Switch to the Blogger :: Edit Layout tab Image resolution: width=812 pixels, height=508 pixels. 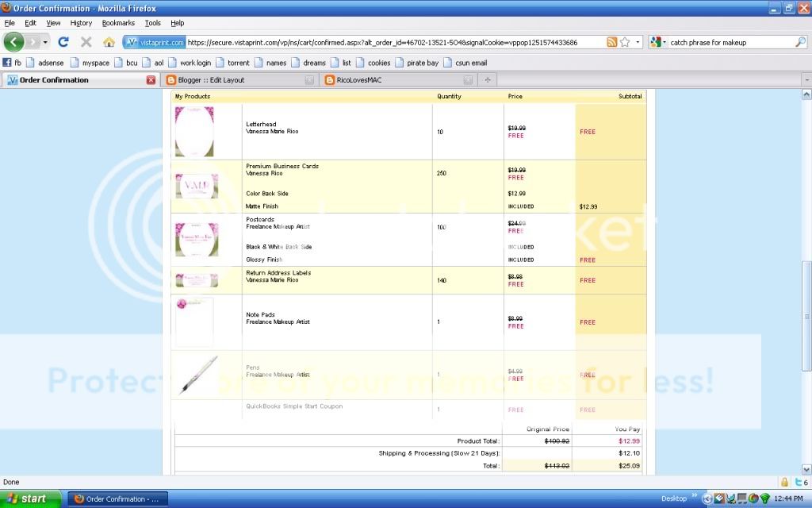pos(239,80)
